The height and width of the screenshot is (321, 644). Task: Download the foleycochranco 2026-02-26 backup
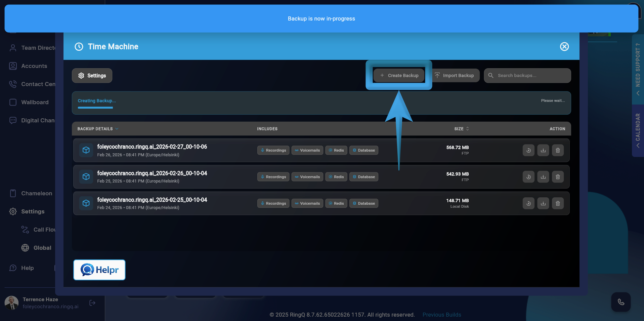point(543,176)
